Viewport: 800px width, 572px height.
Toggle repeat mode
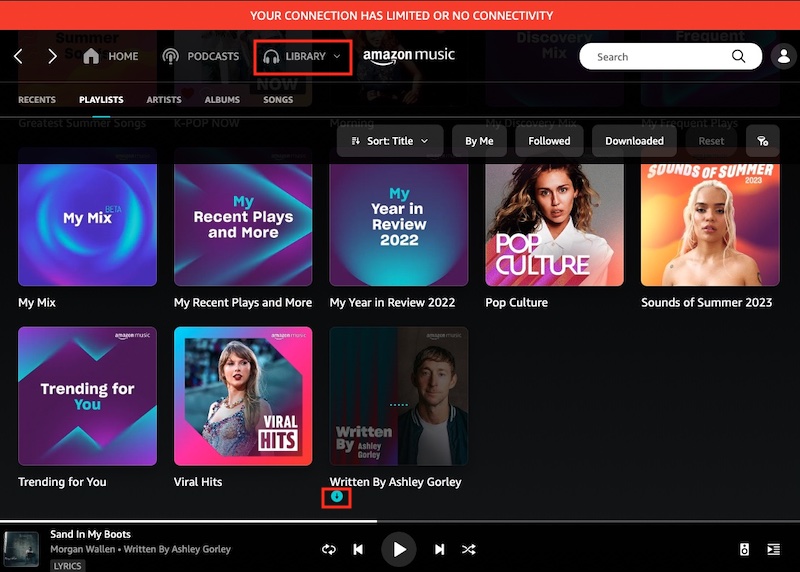pyautogui.click(x=328, y=549)
